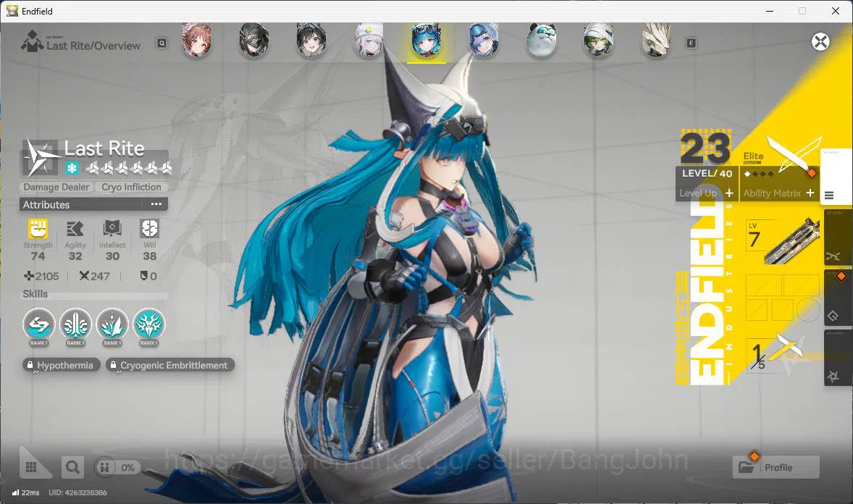Image resolution: width=853 pixels, height=504 pixels.
Task: Open the Cryo Infliction tag
Action: pos(131,187)
